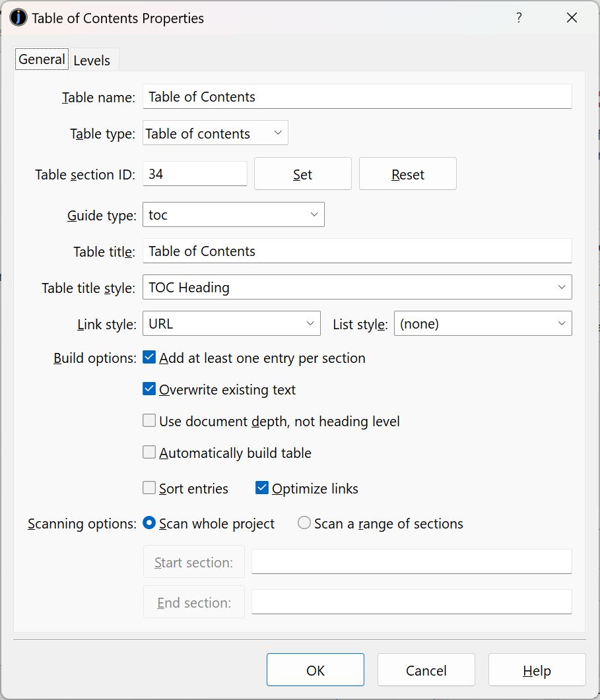
Task: Click the question mark help icon in title bar
Action: (519, 18)
